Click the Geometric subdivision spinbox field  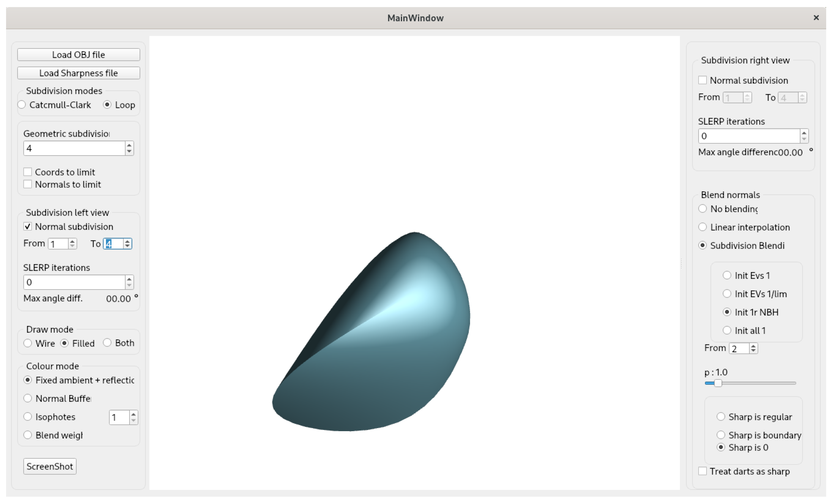click(x=74, y=148)
